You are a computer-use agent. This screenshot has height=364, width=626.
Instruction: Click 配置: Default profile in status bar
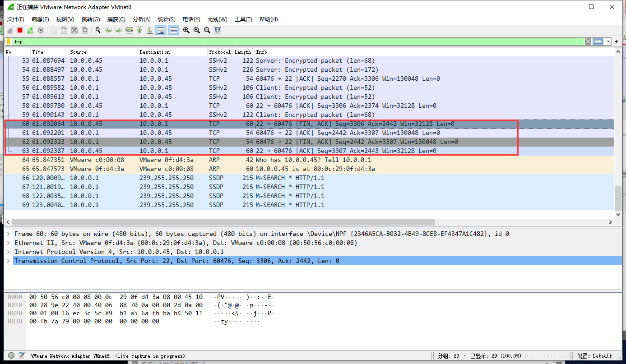(594, 356)
